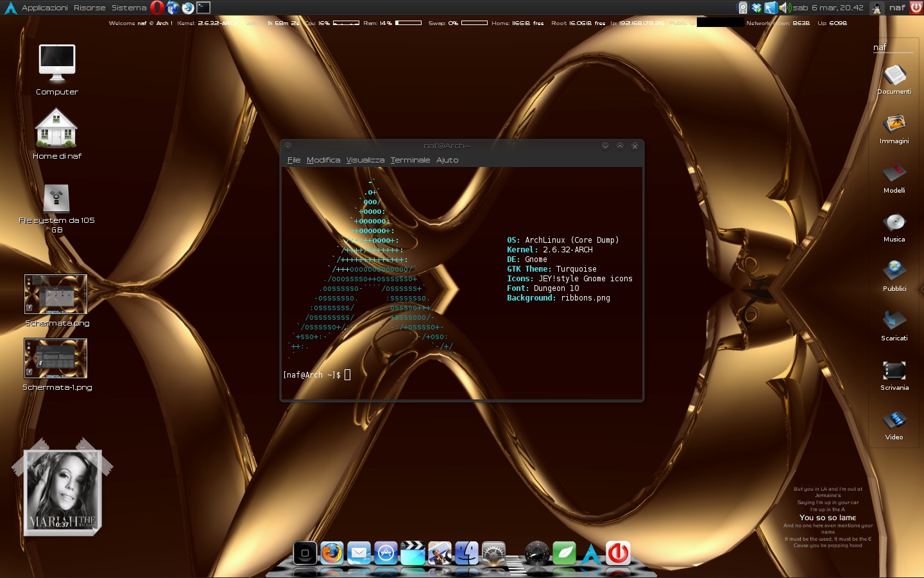Open the terminal File menu
Image resolution: width=924 pixels, height=578 pixels.
(294, 160)
